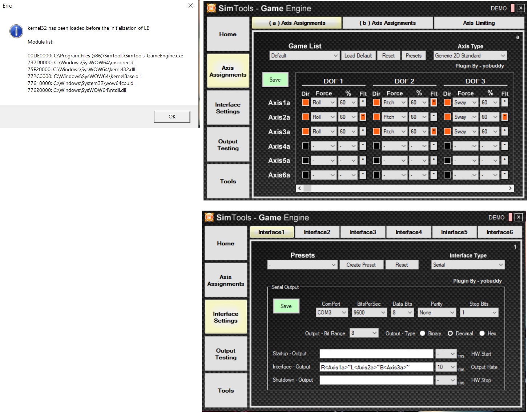Toggle Axis2a DOF 3 filter box
This screenshot has height=414, width=532.
(x=504, y=117)
